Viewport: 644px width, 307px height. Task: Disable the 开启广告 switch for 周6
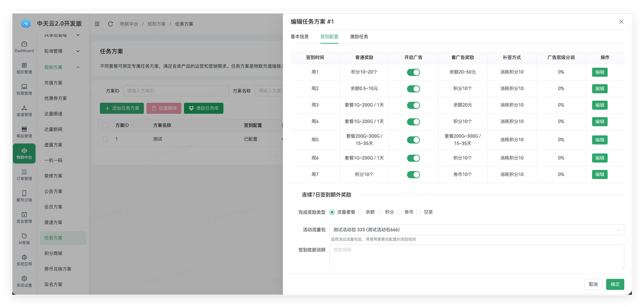pyautogui.click(x=413, y=158)
